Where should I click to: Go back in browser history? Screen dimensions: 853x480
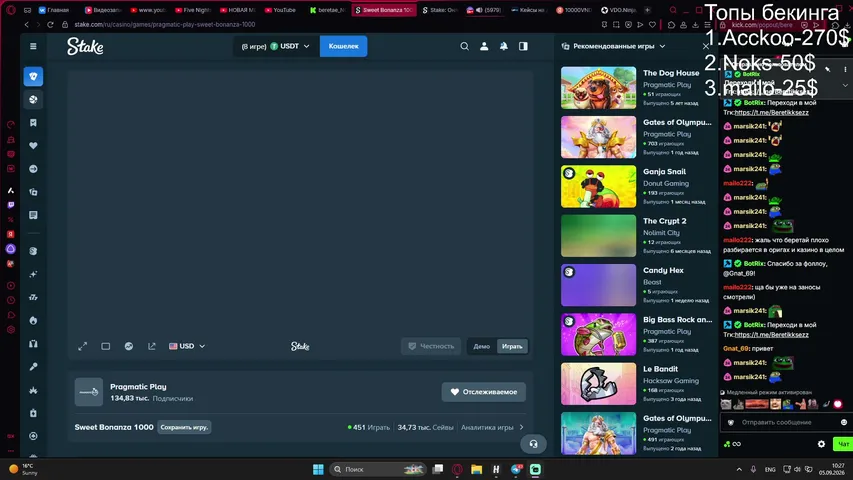pos(26,24)
